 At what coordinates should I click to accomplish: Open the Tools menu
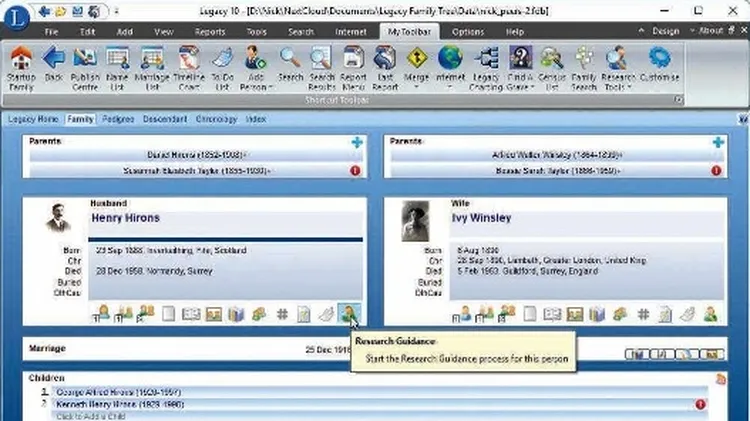(x=256, y=32)
